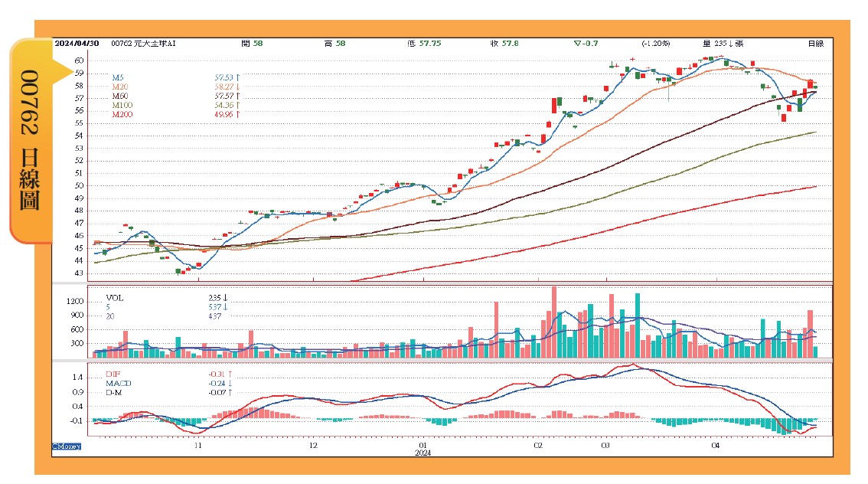
Task: Click the D-M label in the MACD panel
Action: pos(113,392)
